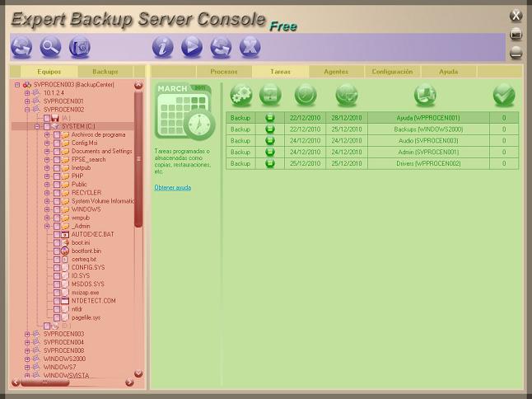Check the Config.Msi folder checkbox
The width and height of the screenshot is (532, 399).
(57, 143)
